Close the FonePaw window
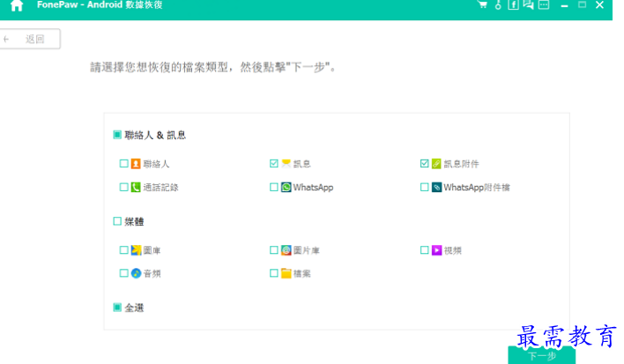624x364 pixels. 599,4
